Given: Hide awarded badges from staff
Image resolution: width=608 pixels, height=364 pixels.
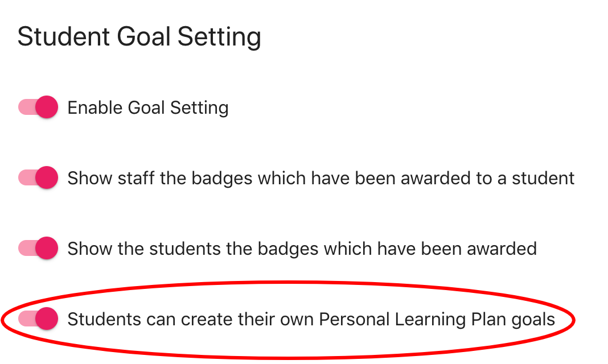Looking at the screenshot, I should point(38,178).
